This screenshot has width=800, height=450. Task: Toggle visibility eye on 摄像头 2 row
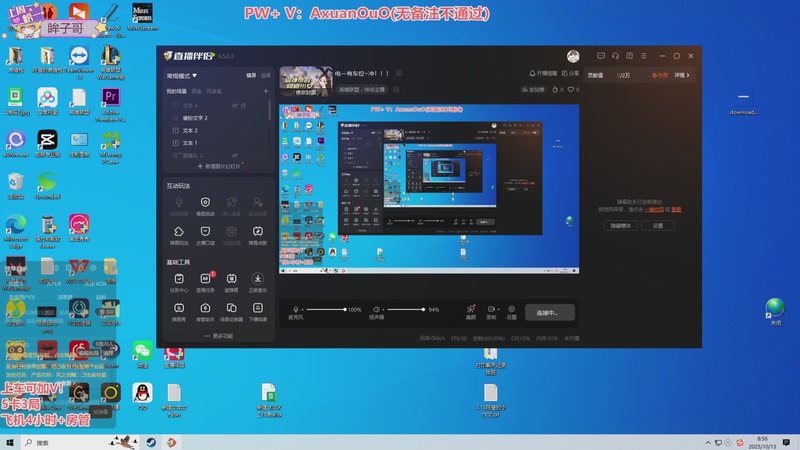coord(235,155)
